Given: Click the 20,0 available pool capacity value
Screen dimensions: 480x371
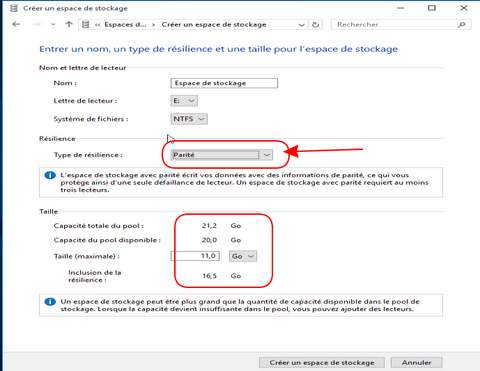Looking at the screenshot, I should pyautogui.click(x=209, y=240).
